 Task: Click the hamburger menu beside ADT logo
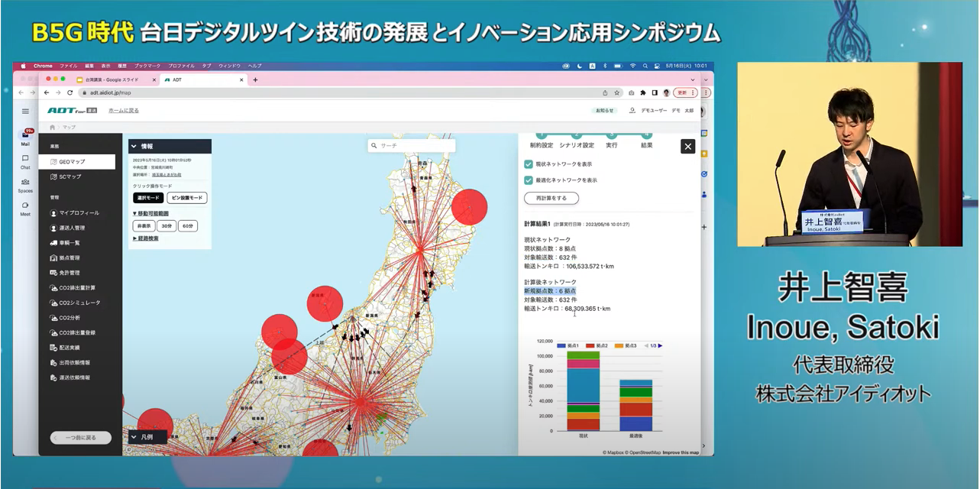[25, 111]
